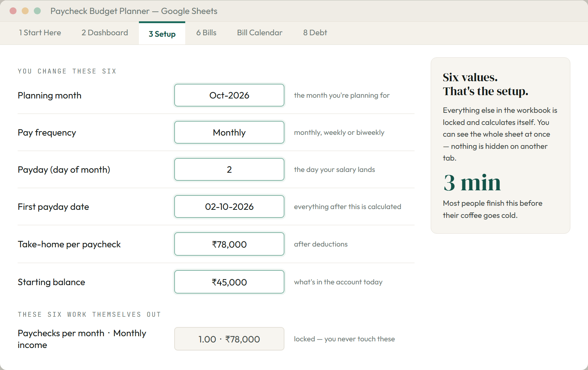Click hint 'the month you're planning for'
588x370 pixels.
[x=342, y=95]
